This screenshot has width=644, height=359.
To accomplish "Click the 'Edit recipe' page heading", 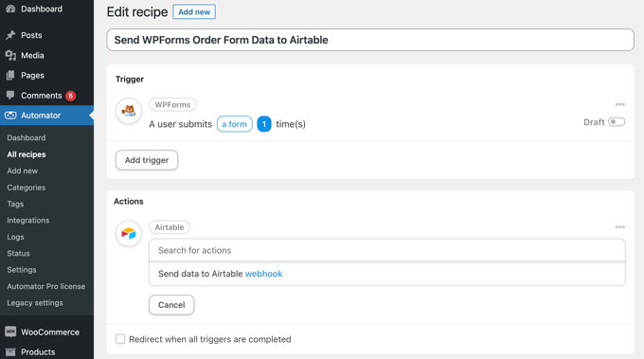I will click(137, 12).
